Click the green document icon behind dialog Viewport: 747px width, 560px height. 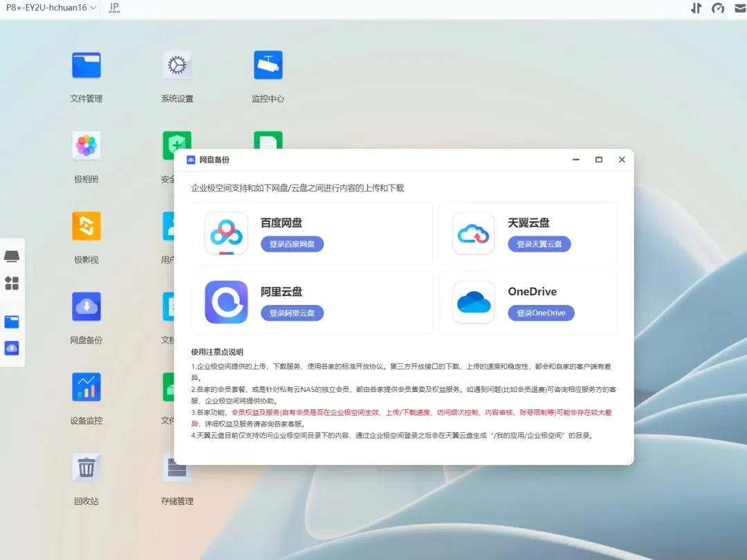coord(268,140)
